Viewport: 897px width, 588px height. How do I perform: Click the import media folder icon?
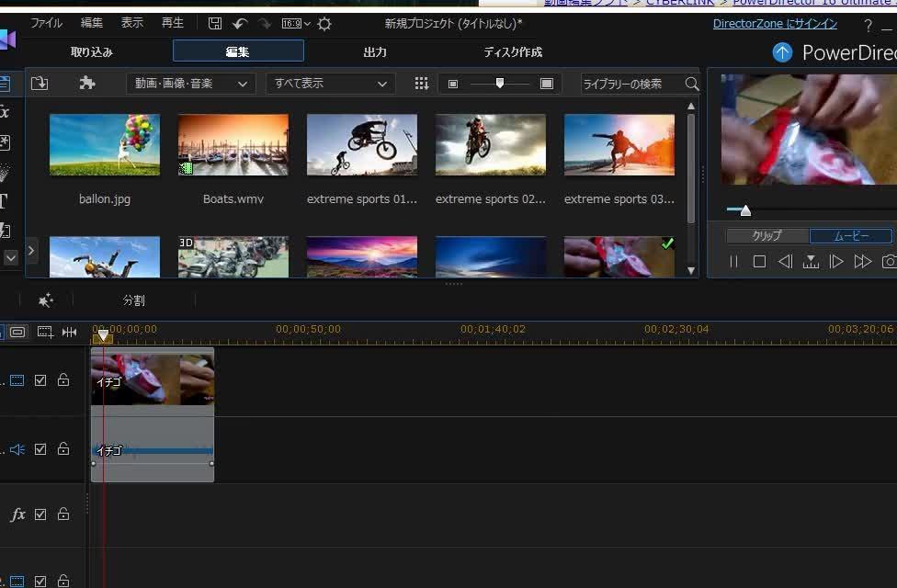pos(40,84)
